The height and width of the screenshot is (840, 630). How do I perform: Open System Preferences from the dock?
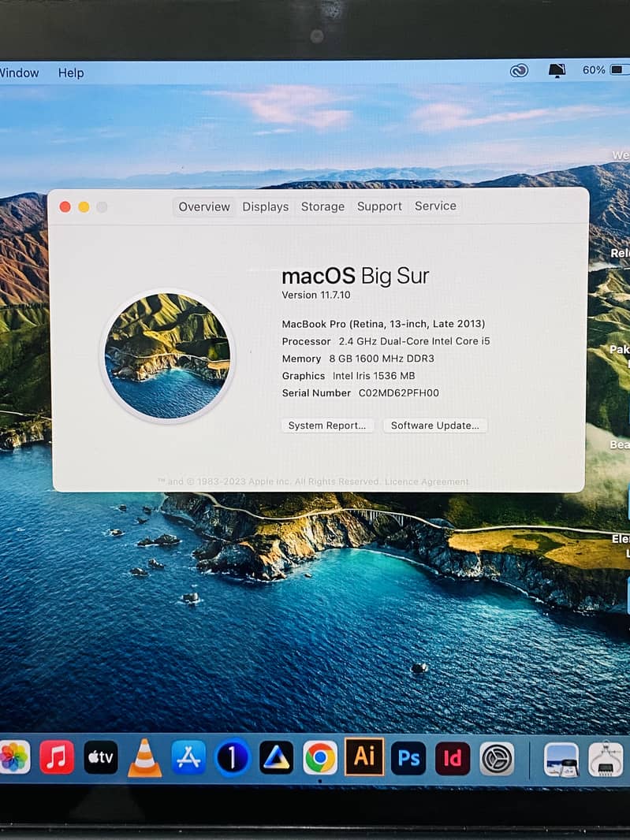tap(497, 758)
